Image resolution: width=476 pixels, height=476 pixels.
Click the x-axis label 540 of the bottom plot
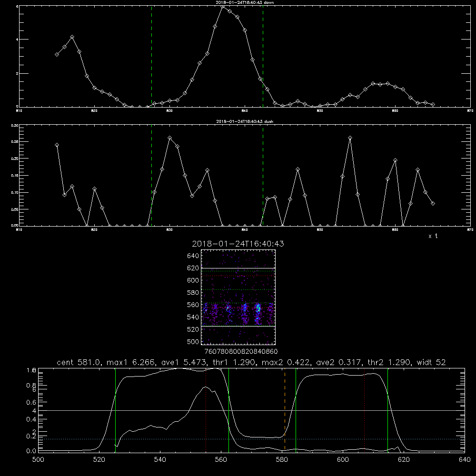pyautogui.click(x=160, y=460)
